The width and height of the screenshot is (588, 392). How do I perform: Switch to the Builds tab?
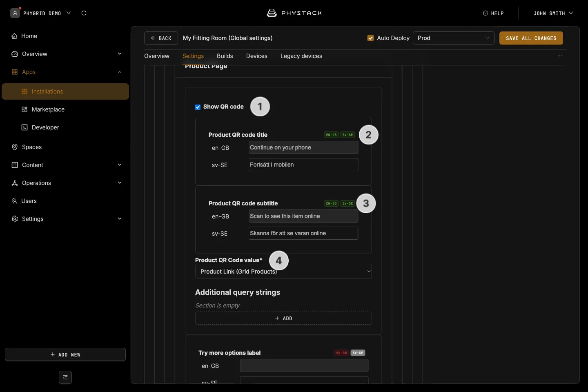pyautogui.click(x=225, y=56)
